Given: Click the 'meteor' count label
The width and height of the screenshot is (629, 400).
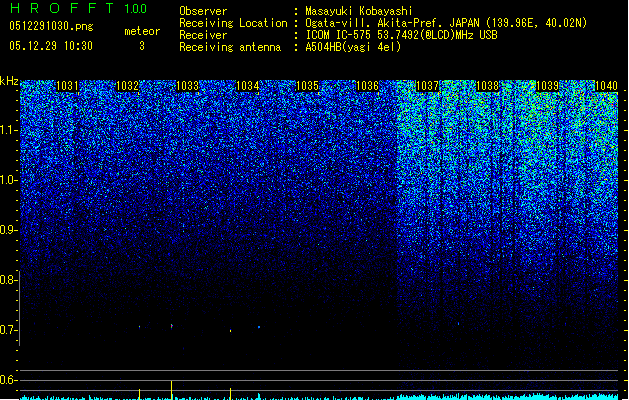Looking at the screenshot, I should tap(142, 31).
